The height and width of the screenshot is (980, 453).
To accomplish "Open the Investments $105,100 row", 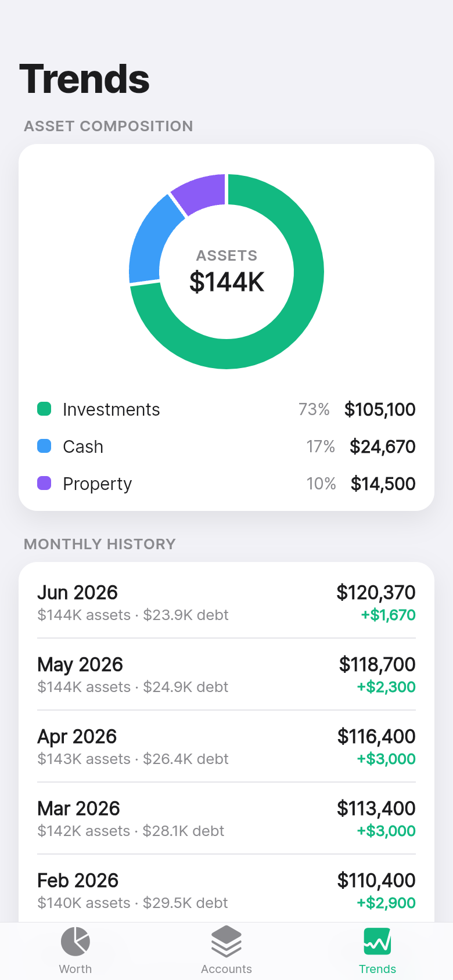I will (227, 409).
